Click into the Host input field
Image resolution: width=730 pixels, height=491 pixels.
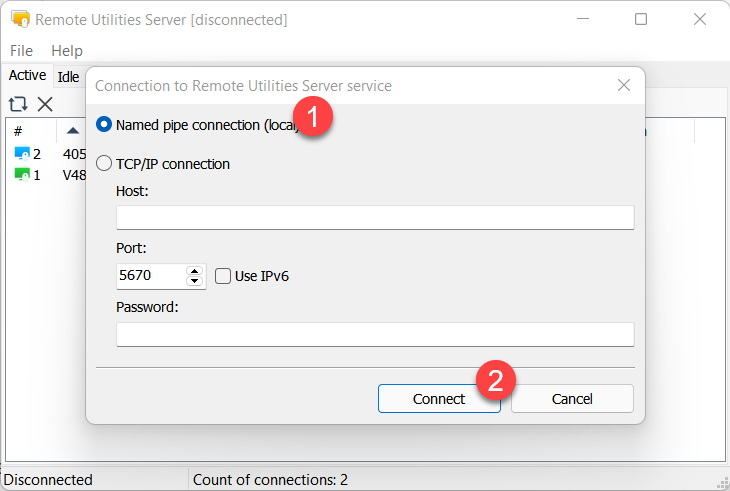(375, 217)
